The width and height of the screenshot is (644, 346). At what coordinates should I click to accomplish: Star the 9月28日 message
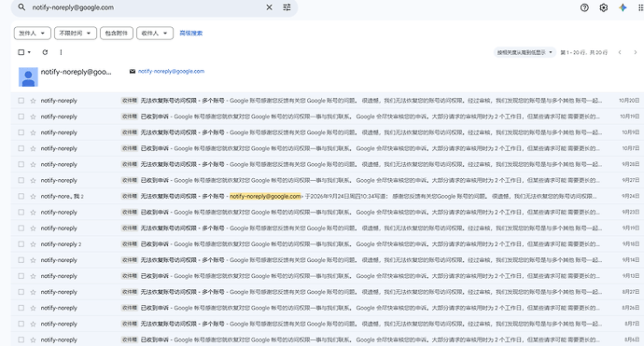tap(33, 164)
